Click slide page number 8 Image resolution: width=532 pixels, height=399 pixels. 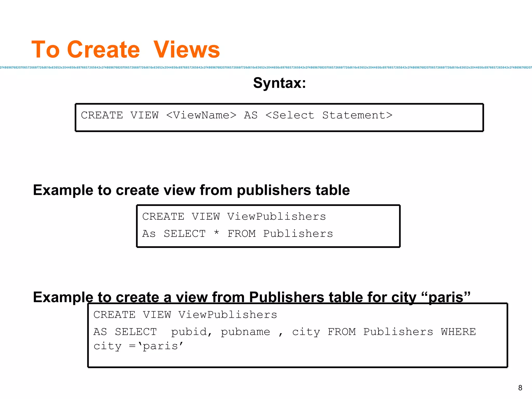tap(520, 388)
